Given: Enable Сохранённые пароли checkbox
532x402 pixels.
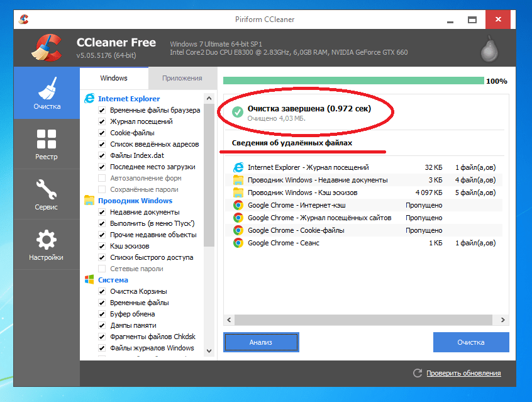Looking at the screenshot, I should [102, 189].
